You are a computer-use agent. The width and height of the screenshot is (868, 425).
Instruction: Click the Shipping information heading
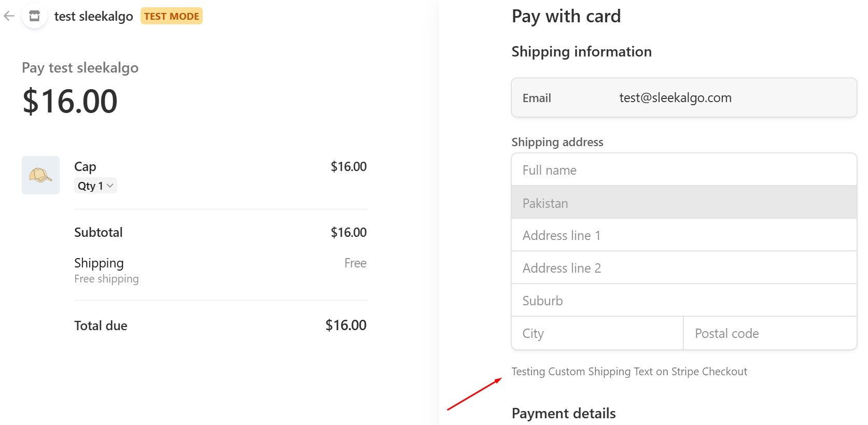click(x=581, y=51)
